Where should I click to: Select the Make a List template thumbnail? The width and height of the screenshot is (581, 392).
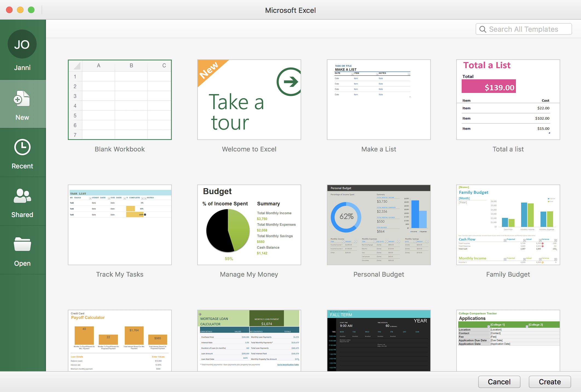click(379, 100)
